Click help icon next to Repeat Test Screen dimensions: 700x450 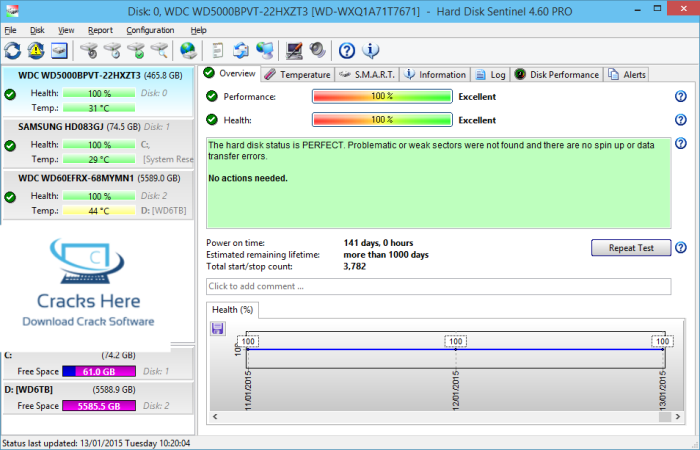click(x=681, y=247)
